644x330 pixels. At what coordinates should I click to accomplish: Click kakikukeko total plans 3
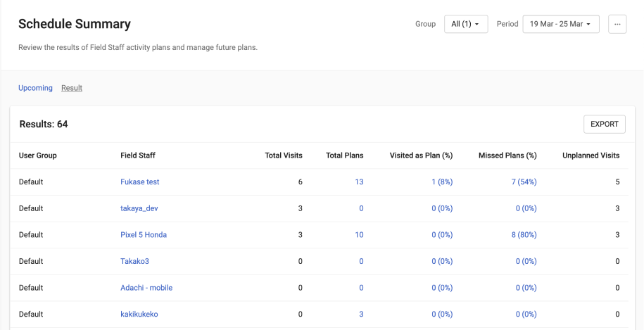coord(361,314)
